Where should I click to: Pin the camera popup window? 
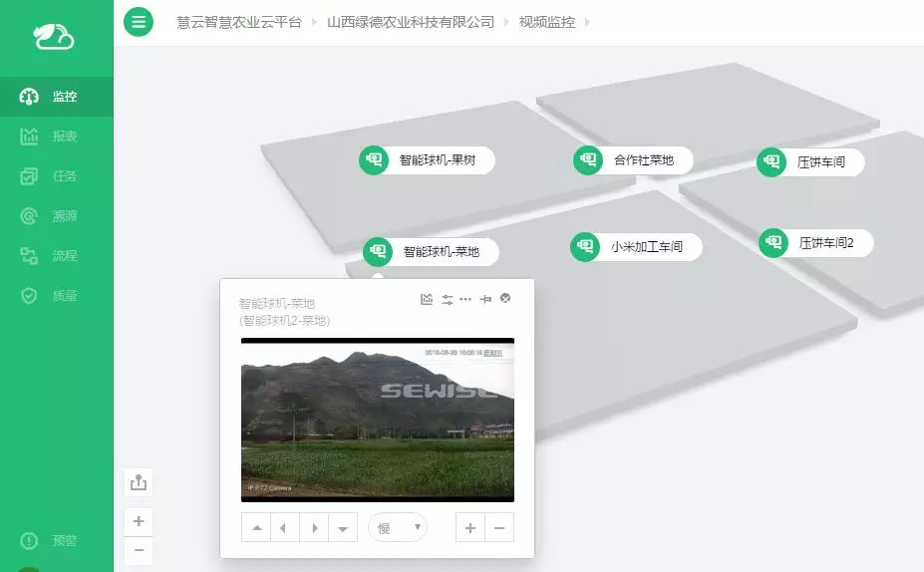pos(485,299)
